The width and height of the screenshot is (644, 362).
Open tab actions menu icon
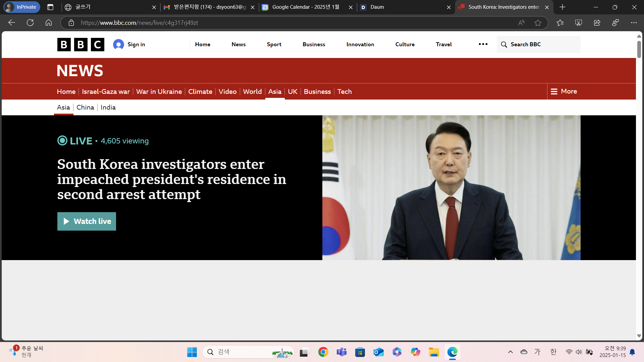click(x=50, y=7)
